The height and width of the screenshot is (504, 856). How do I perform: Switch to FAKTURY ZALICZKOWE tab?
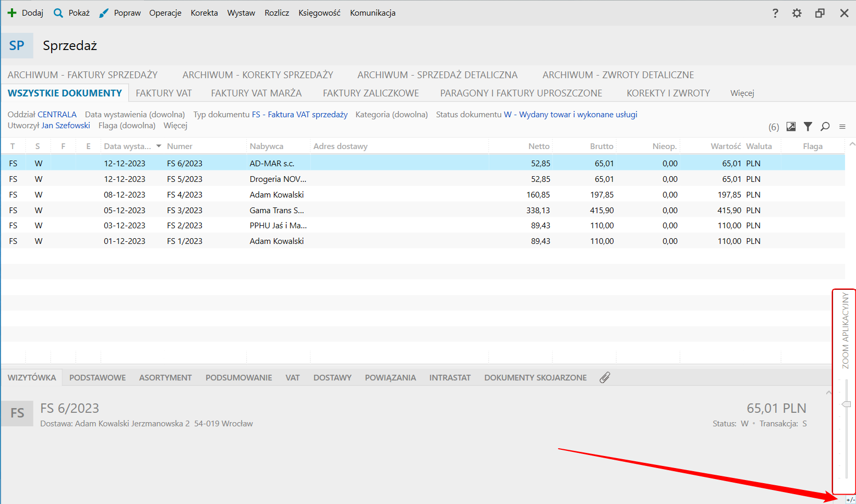(371, 93)
